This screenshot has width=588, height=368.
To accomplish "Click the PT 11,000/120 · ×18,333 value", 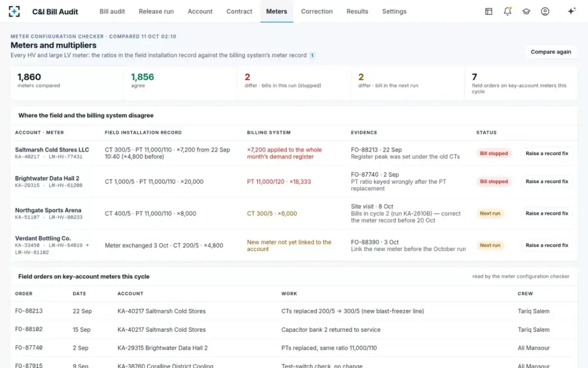I will [279, 182].
